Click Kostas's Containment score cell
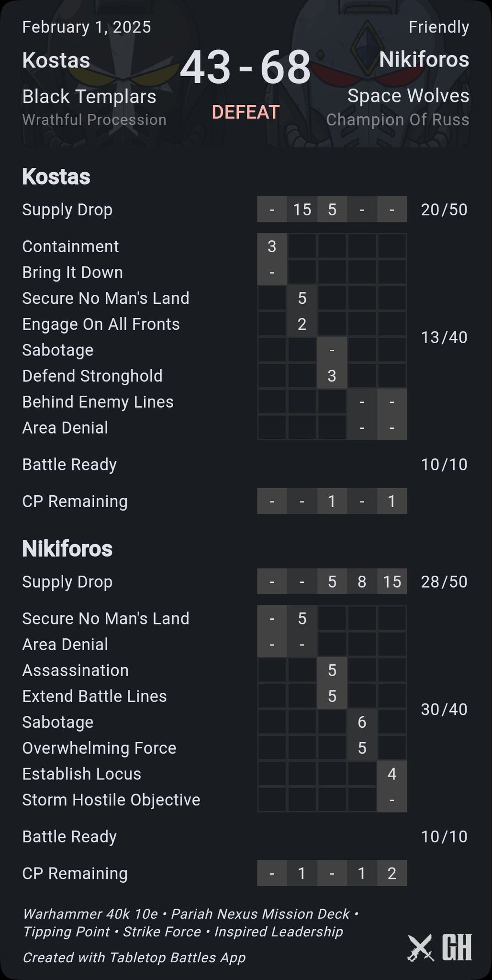492x980 pixels. [272, 246]
